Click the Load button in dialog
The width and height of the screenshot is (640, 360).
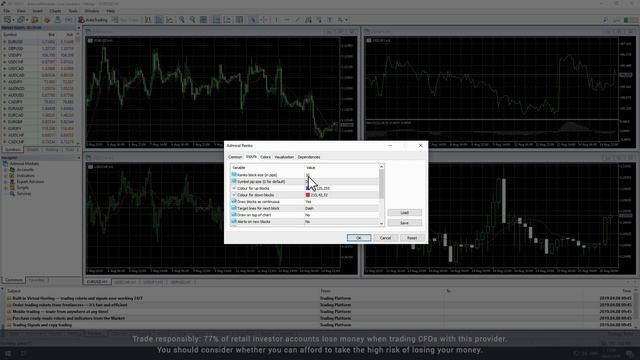[404, 213]
